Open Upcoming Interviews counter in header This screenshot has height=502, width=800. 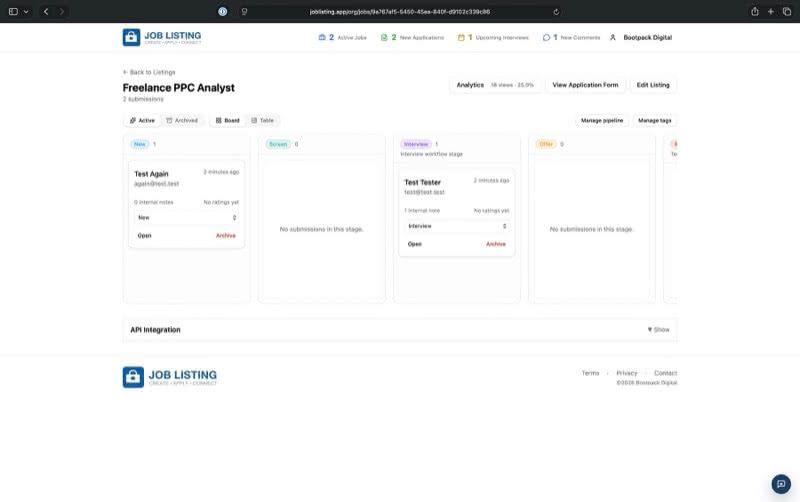click(493, 37)
